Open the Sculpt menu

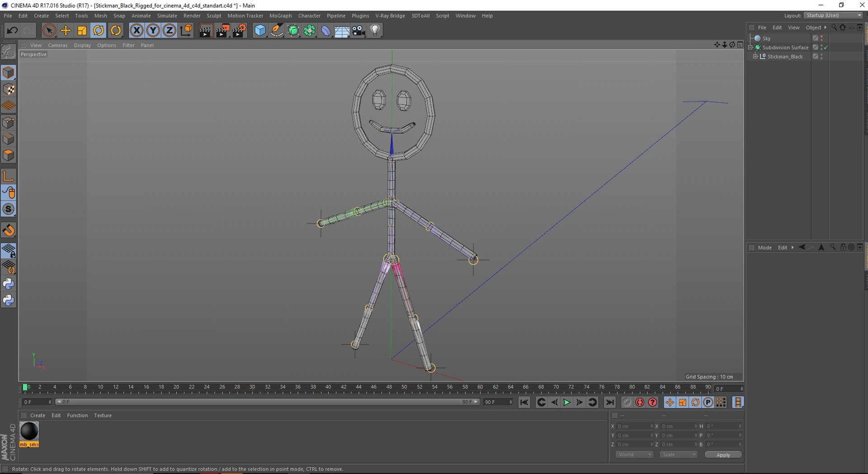point(214,16)
